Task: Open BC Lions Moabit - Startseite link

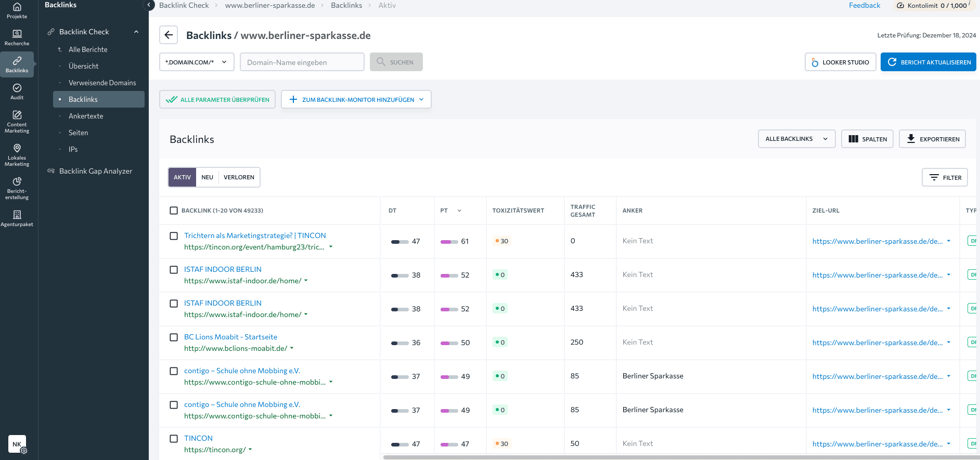Action: [x=230, y=337]
